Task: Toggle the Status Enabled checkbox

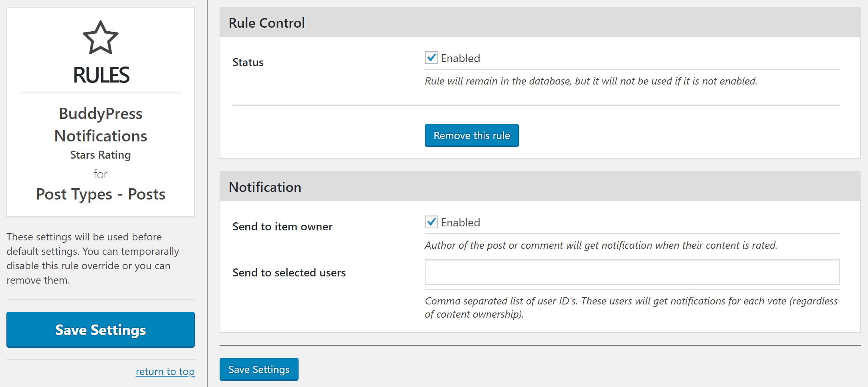Action: pyautogui.click(x=431, y=58)
